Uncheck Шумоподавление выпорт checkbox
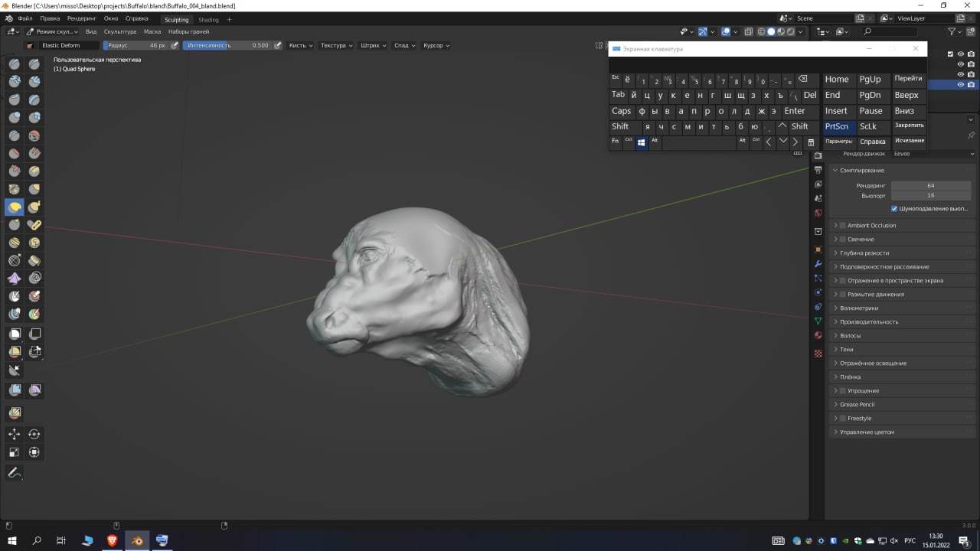This screenshot has width=980, height=551. [x=894, y=208]
